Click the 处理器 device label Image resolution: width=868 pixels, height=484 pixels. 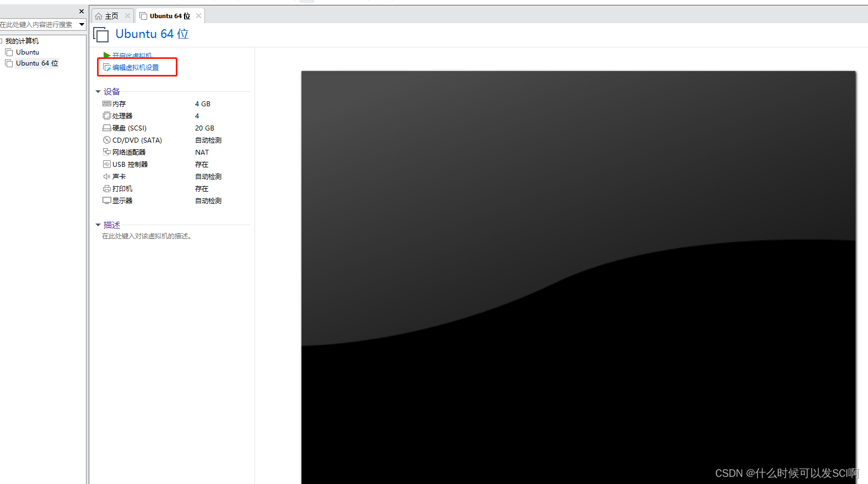click(122, 116)
